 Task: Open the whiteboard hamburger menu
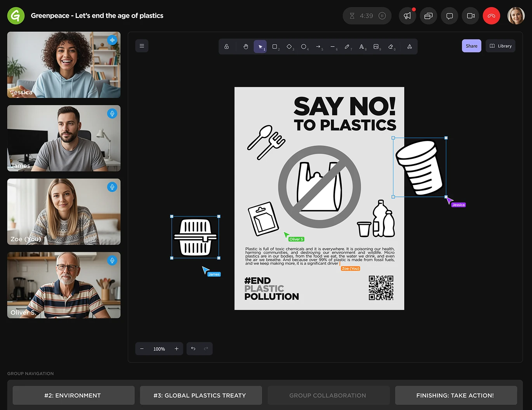pyautogui.click(x=142, y=46)
